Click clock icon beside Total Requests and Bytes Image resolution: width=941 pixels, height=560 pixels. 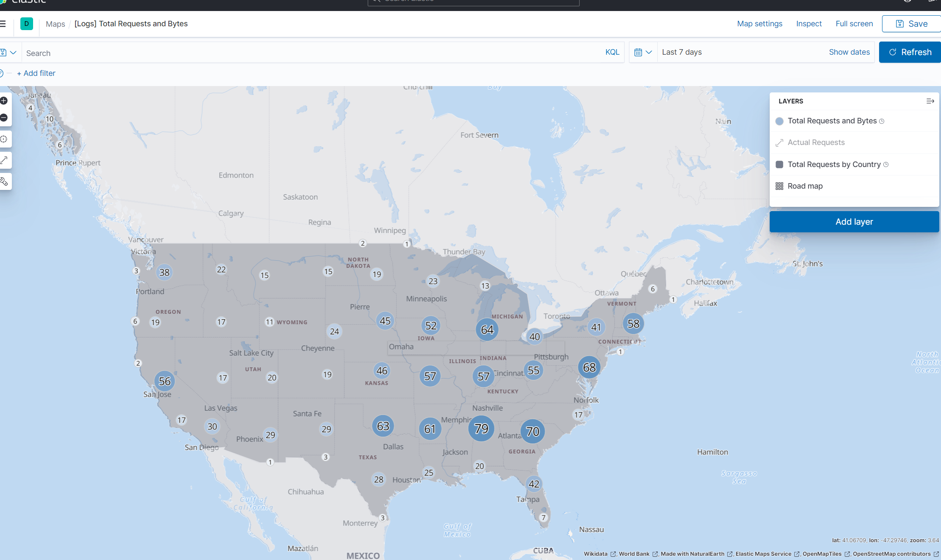pos(882,121)
